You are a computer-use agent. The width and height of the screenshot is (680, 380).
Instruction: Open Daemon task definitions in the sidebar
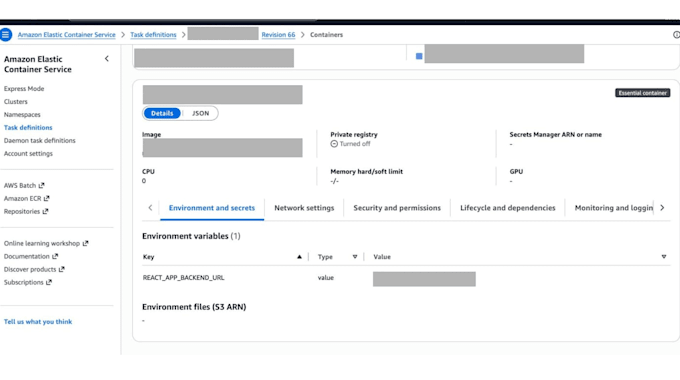pyautogui.click(x=39, y=141)
